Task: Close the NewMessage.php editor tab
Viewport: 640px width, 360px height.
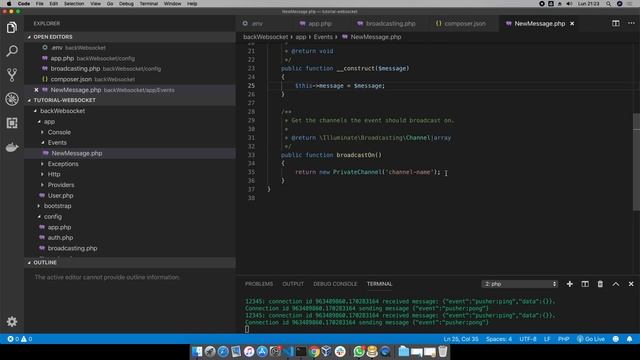Action: (x=572, y=24)
